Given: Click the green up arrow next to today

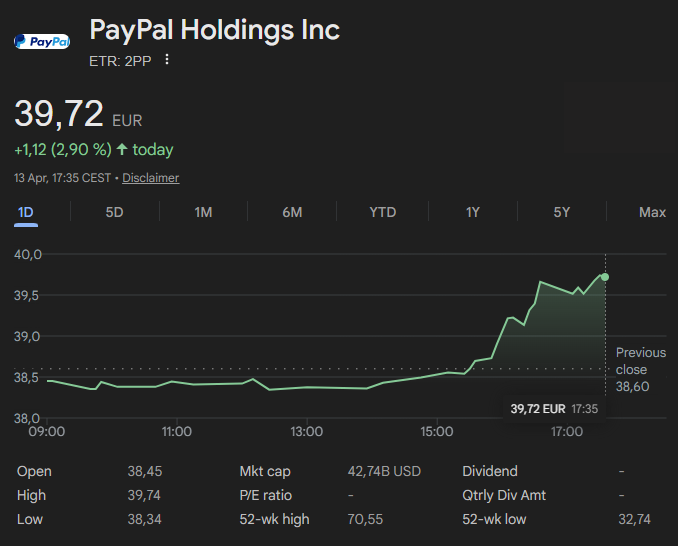Looking at the screenshot, I should coord(122,150).
